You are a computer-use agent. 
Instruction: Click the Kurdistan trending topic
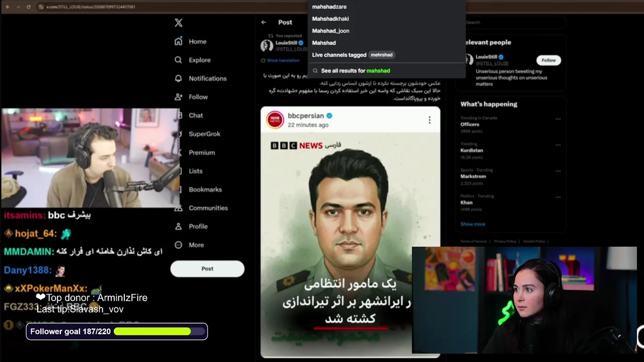[x=471, y=150]
